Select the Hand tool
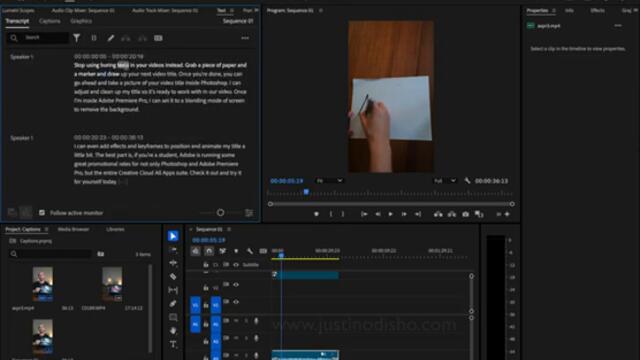The image size is (640, 360). [x=173, y=331]
